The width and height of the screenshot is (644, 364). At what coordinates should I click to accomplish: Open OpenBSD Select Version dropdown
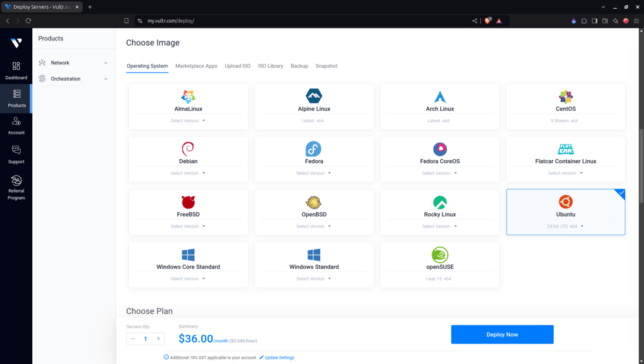coord(313,226)
